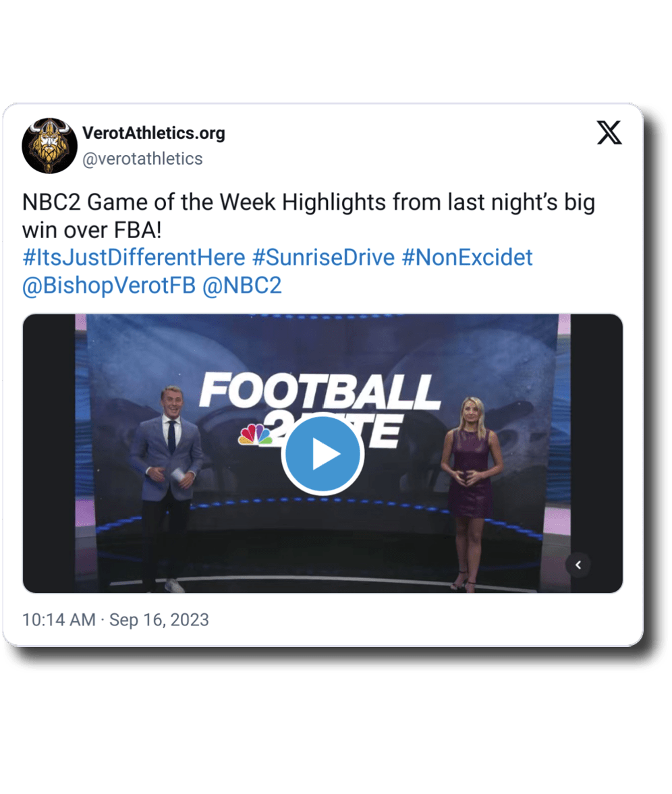Play the Football 2Nite video

tap(323, 454)
